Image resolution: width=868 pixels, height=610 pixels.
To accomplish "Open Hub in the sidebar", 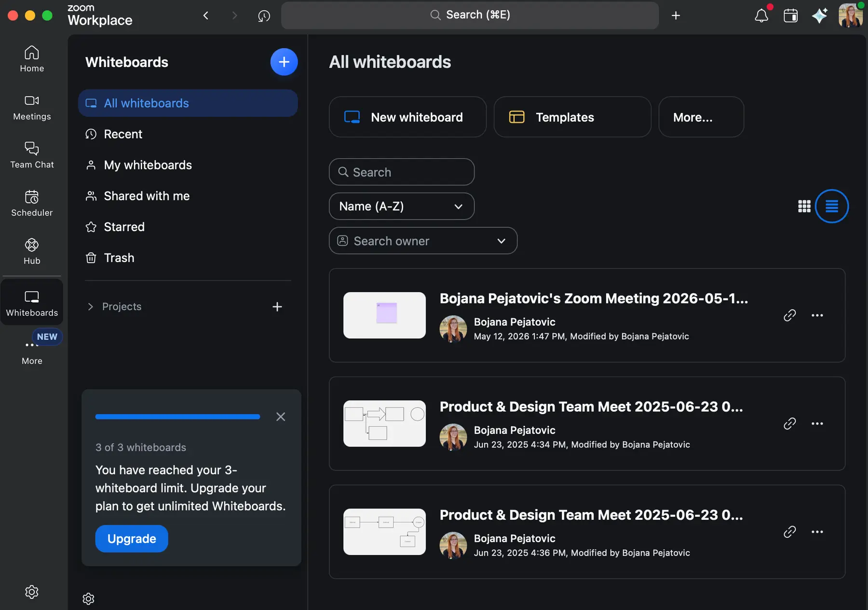I will (x=32, y=251).
